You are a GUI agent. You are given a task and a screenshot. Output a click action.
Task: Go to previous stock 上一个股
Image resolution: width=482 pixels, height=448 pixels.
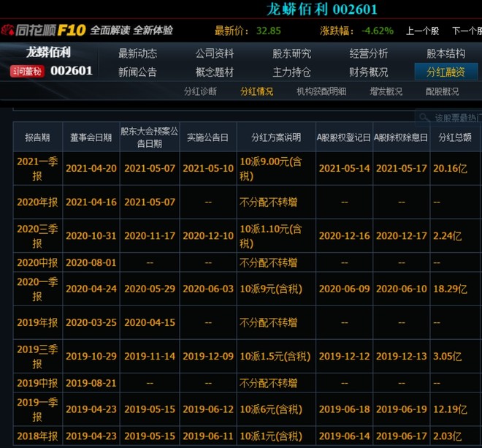click(x=422, y=31)
